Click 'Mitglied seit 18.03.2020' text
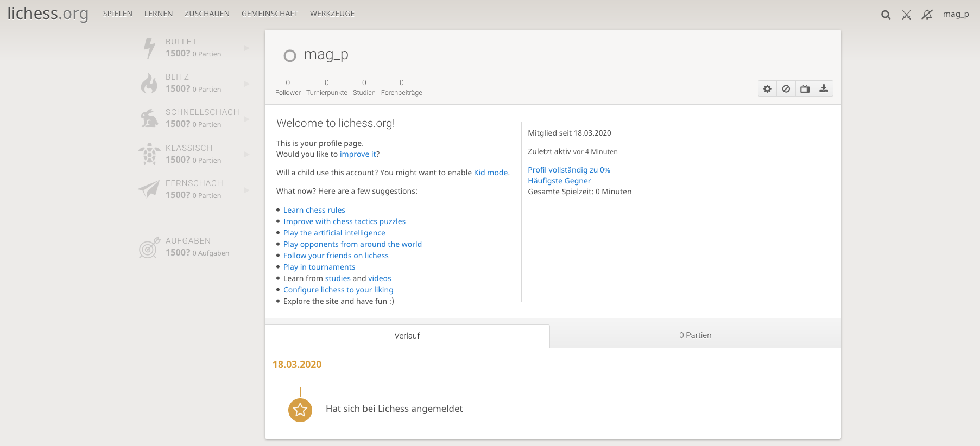The image size is (980, 446). click(570, 133)
